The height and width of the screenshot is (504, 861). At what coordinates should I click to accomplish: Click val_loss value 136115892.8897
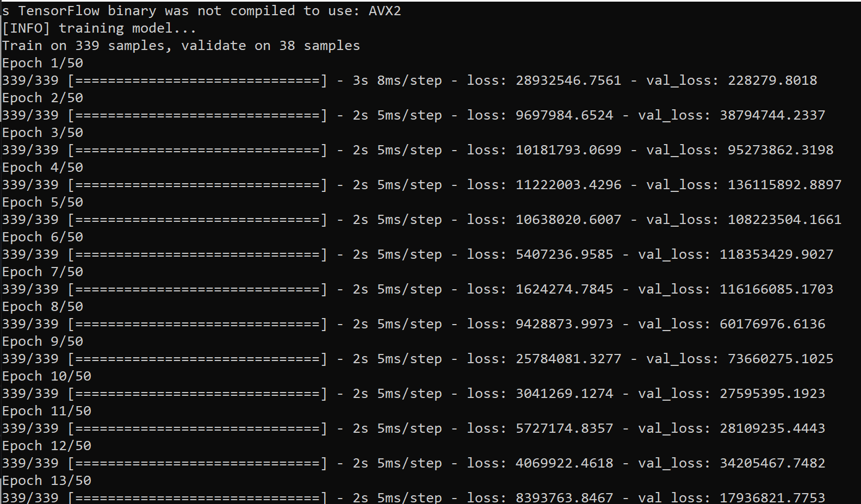(785, 185)
